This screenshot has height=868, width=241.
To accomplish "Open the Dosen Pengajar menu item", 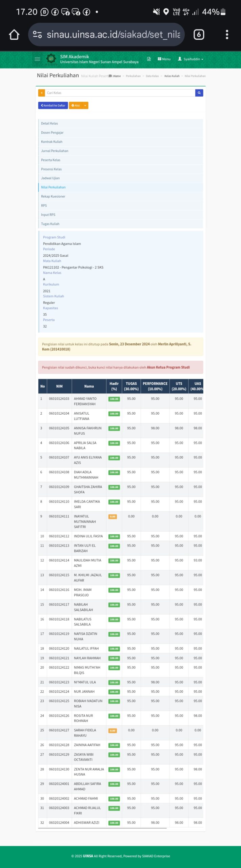I will pyautogui.click(x=121, y=133).
